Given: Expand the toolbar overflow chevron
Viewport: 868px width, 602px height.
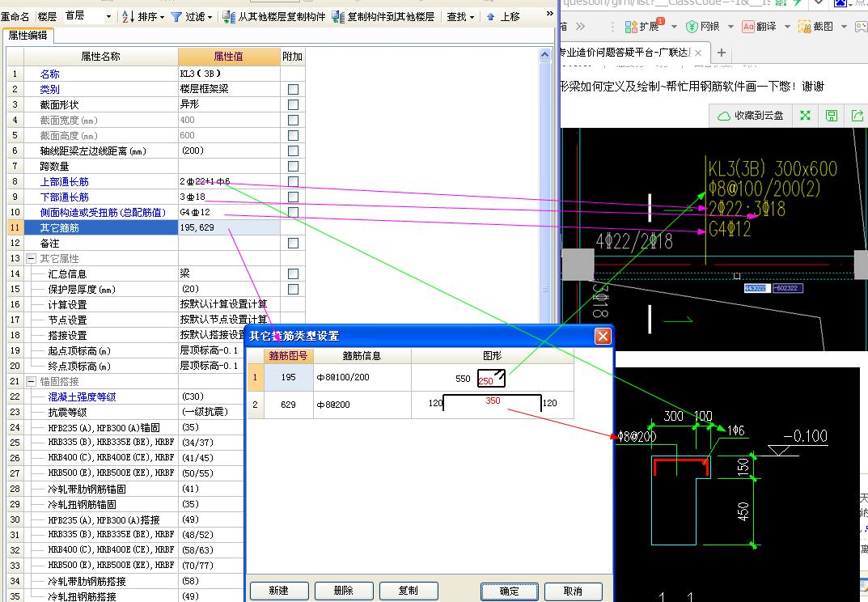Looking at the screenshot, I should (550, 13).
